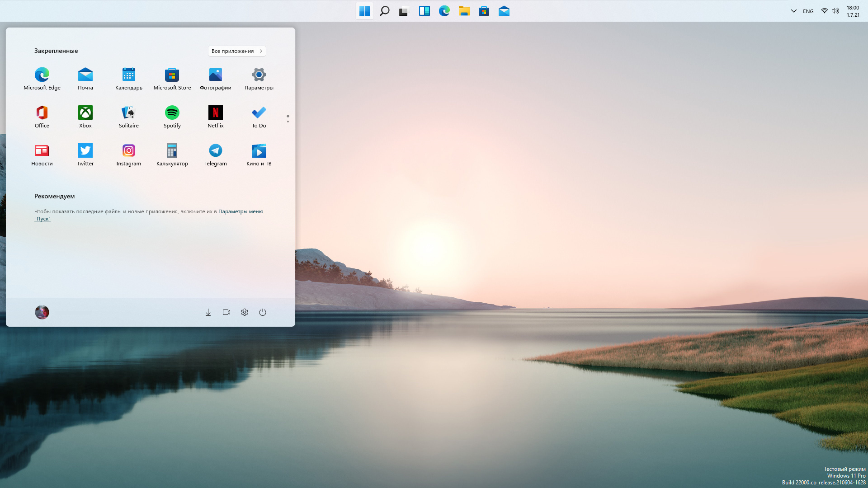868x488 pixels.
Task: Open Windows Settings via gear icon
Action: [x=245, y=312]
